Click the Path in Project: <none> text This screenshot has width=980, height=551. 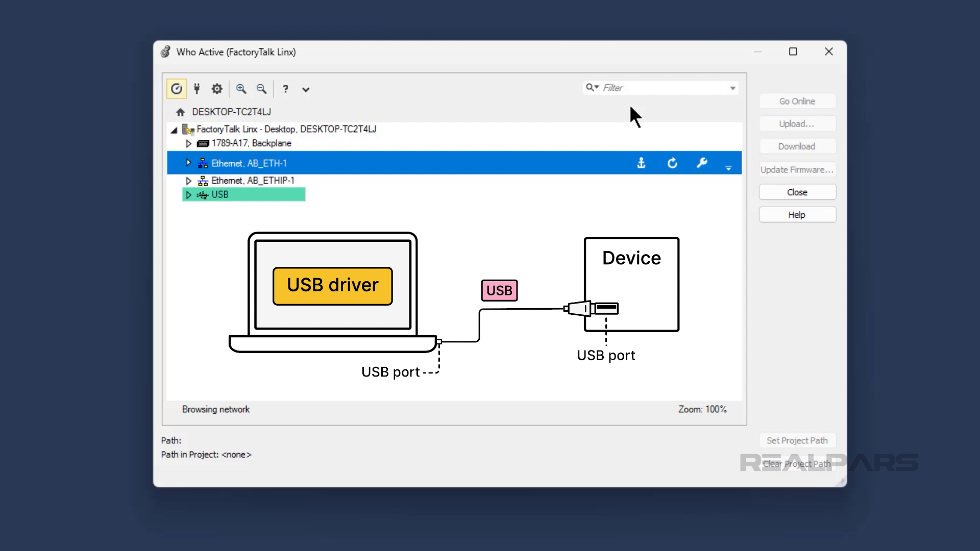[x=206, y=455]
